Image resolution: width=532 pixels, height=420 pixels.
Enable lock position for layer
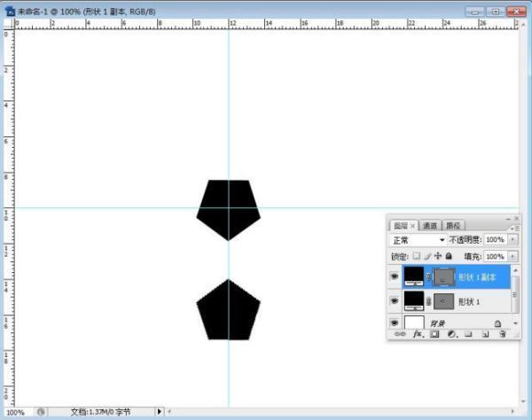[437, 256]
